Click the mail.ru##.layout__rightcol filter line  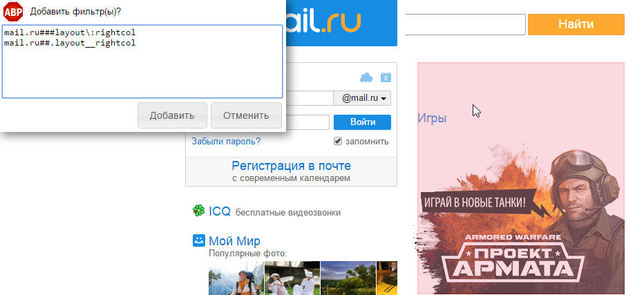click(70, 43)
